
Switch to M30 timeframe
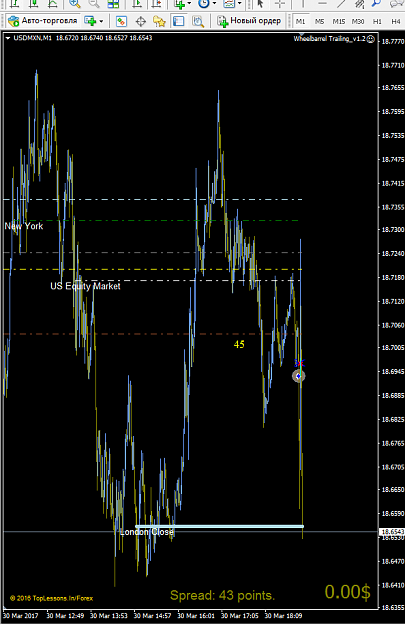tap(358, 22)
